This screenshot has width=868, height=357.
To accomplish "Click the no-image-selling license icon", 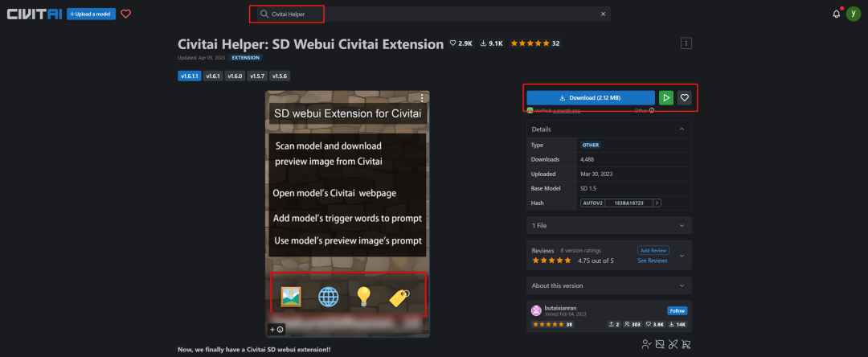I will click(659, 344).
